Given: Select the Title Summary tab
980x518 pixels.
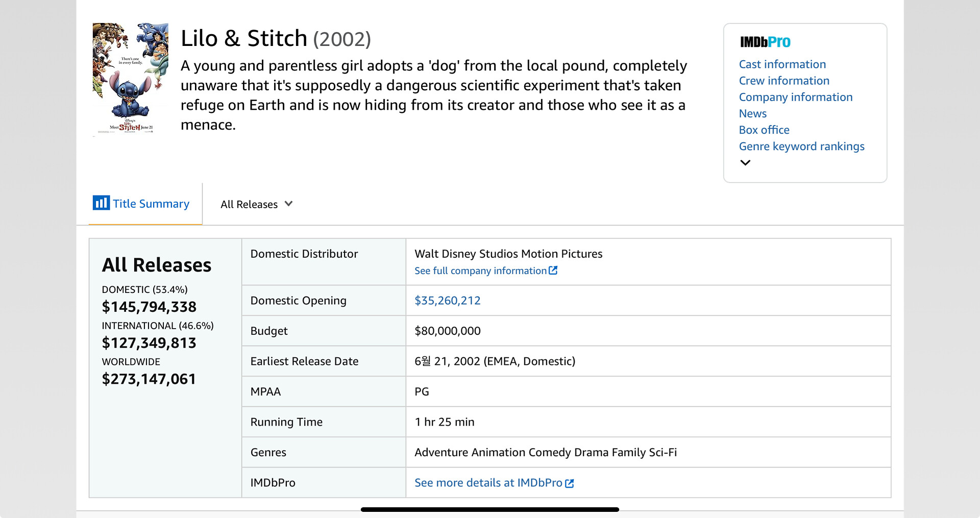Looking at the screenshot, I should pos(151,204).
